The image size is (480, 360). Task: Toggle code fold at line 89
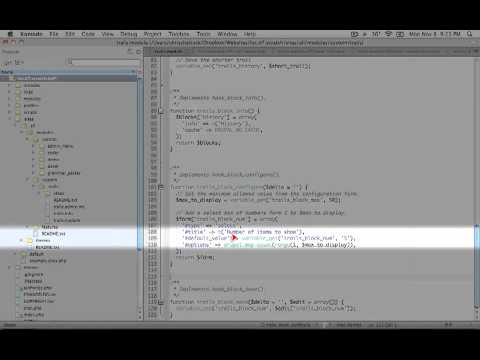pyautogui.click(x=161, y=111)
